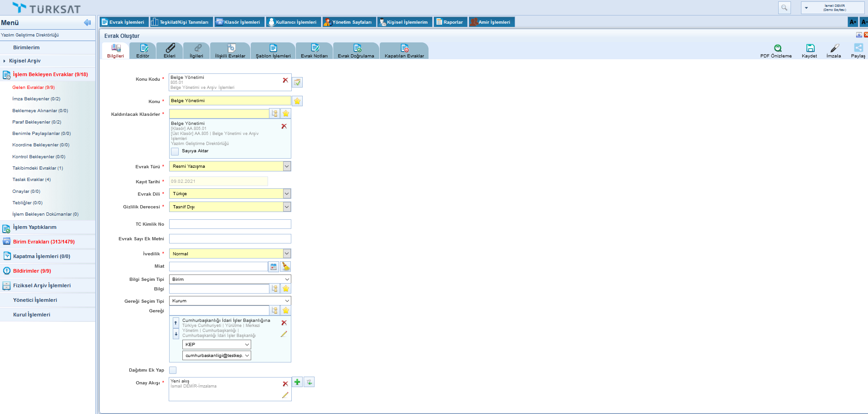Toggle the Sayıya Aktar checkbox

coord(175,151)
